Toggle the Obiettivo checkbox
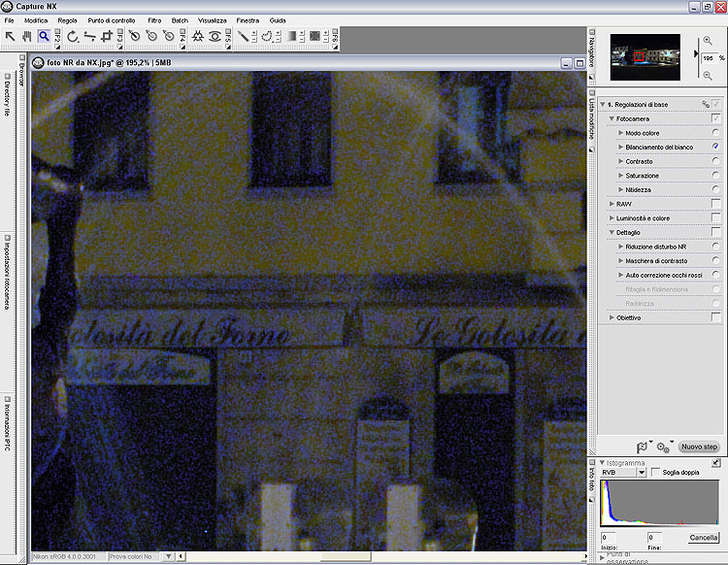 (716, 317)
